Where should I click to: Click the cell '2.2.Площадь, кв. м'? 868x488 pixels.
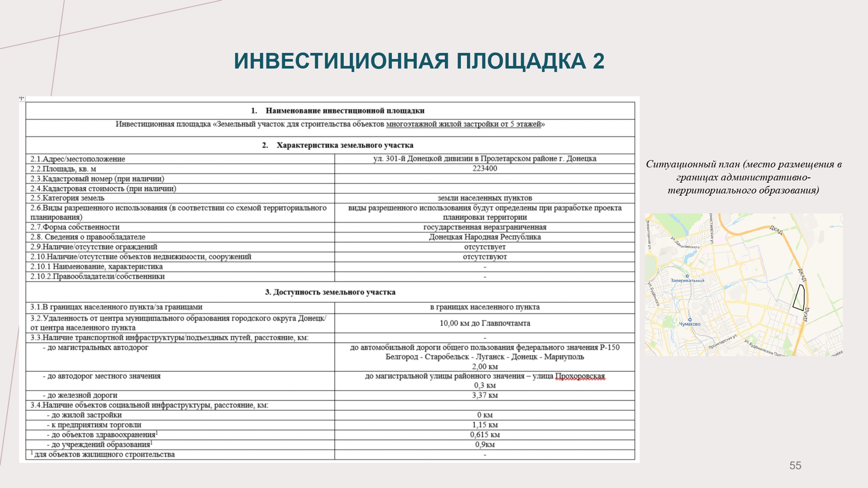(x=180, y=169)
